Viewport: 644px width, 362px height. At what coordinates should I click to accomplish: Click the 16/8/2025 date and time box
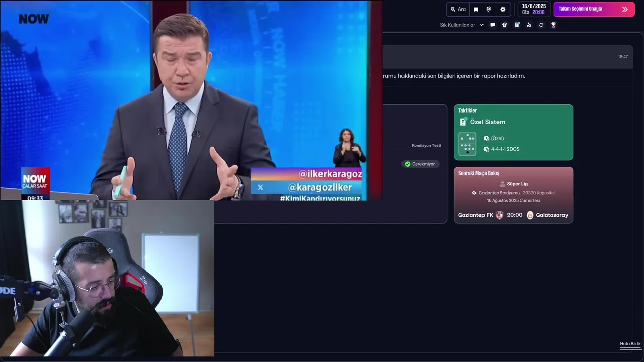(533, 9)
